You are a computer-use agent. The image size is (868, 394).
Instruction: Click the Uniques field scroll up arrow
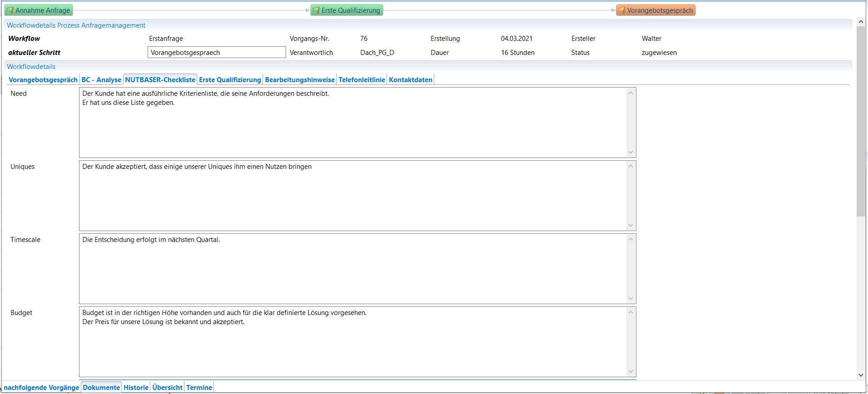630,166
